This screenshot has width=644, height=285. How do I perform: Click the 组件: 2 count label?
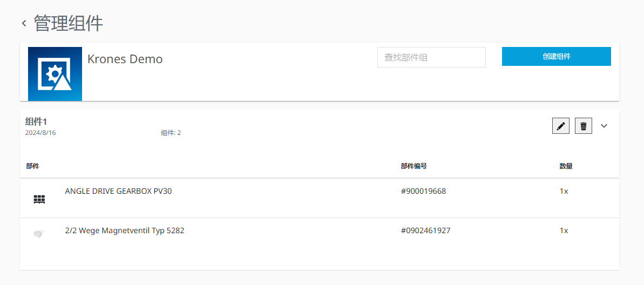pyautogui.click(x=171, y=133)
